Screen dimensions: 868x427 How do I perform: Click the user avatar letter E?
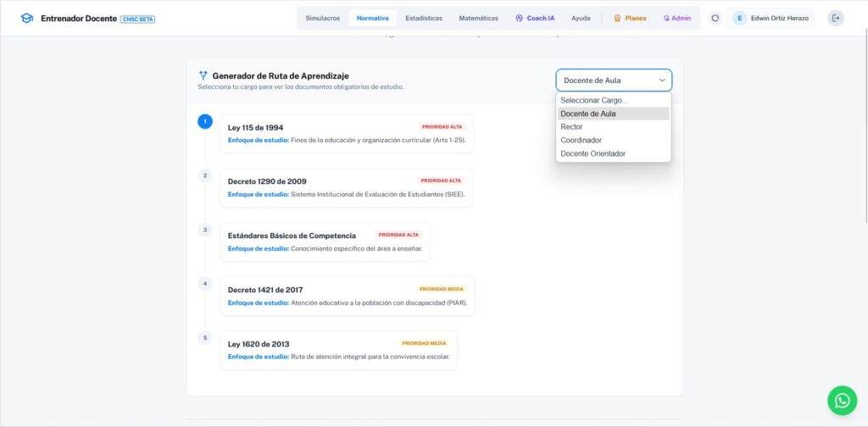[x=740, y=18]
